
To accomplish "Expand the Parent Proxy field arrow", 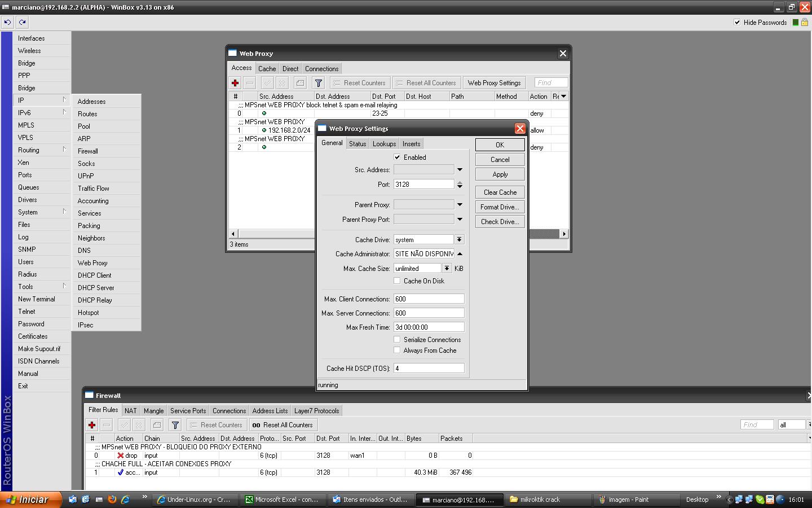I will pyautogui.click(x=460, y=205).
